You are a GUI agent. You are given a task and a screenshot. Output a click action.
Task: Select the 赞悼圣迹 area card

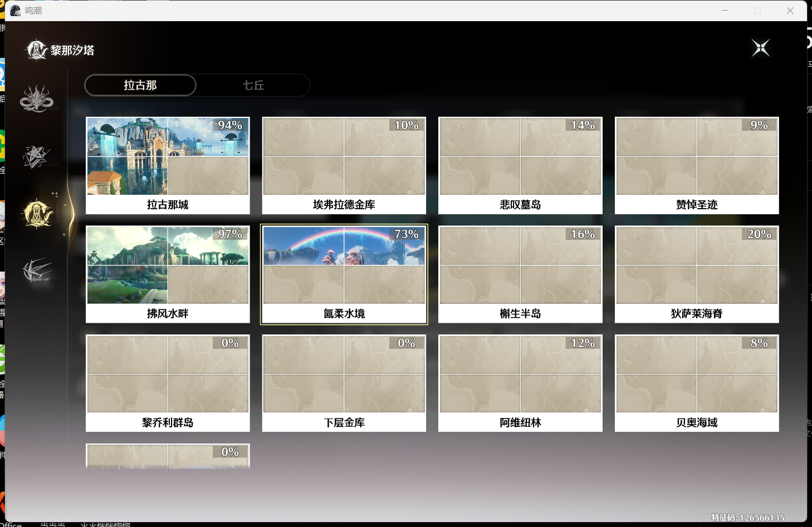tap(697, 165)
